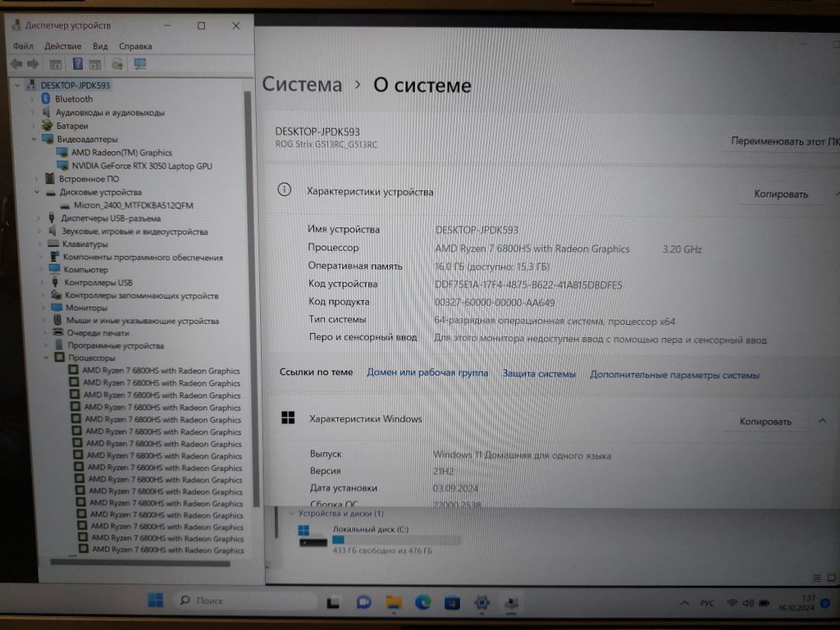This screenshot has width=840, height=630.
Task: Select the Аудиовходы и аудиовыходы category
Action: pyautogui.click(x=110, y=112)
